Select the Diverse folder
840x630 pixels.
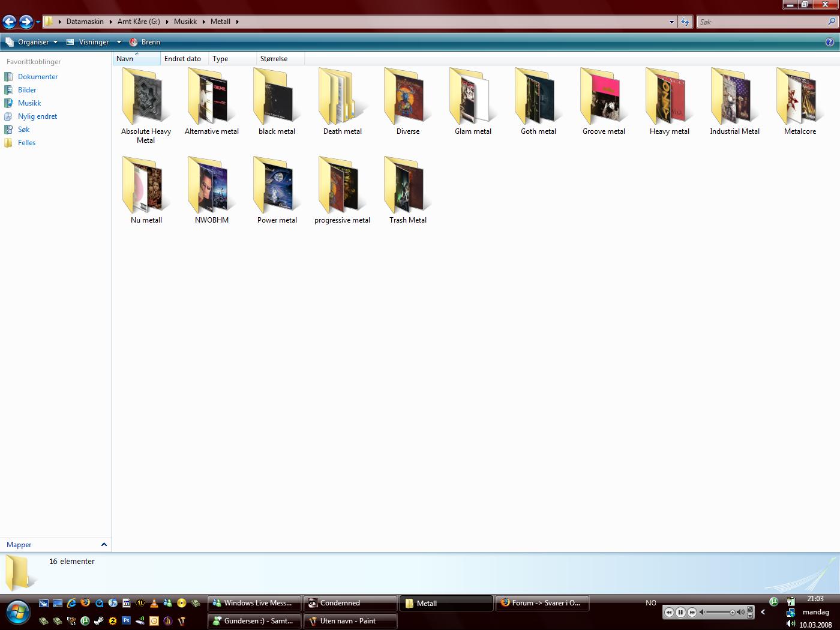point(407,101)
